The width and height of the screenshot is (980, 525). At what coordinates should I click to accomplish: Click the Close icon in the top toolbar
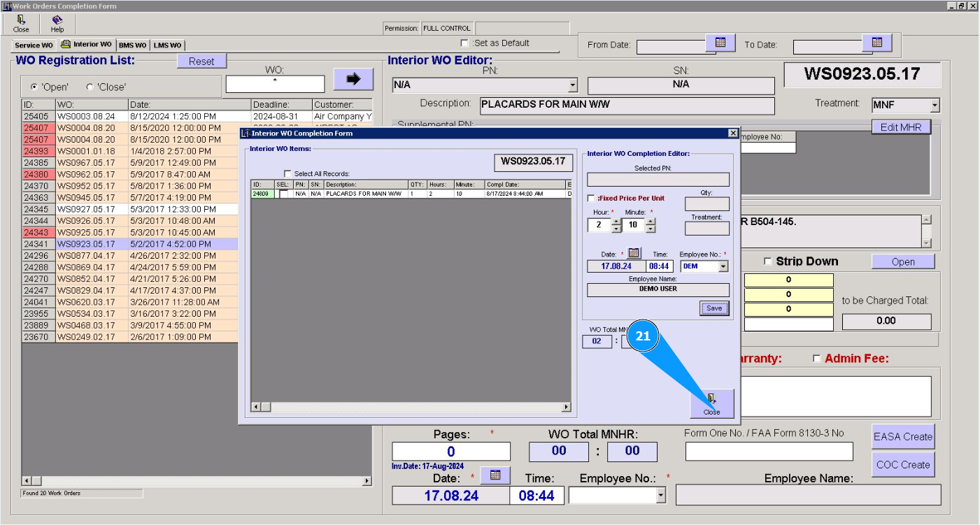pos(21,24)
